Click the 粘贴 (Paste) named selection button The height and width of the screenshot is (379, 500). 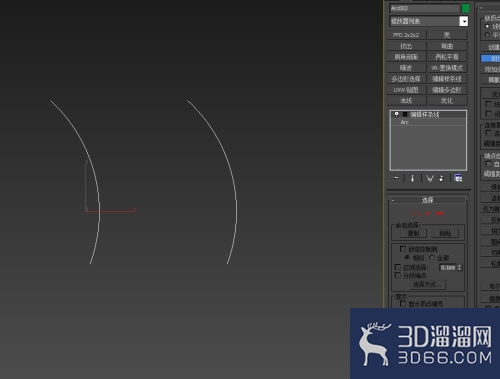445,233
